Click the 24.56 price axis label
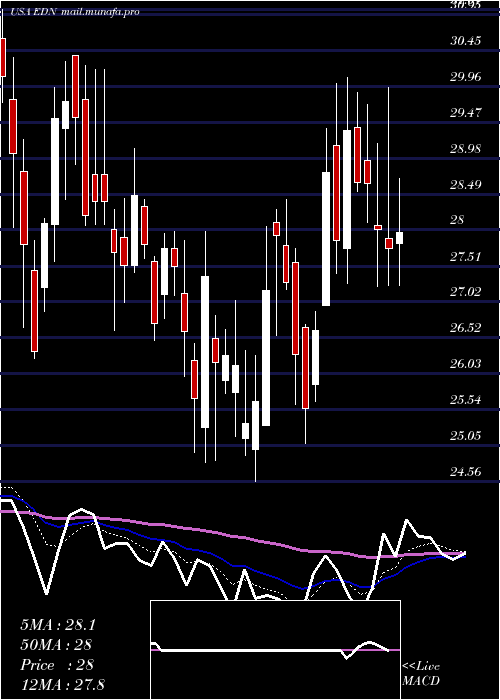500x700 pixels. click(x=466, y=471)
